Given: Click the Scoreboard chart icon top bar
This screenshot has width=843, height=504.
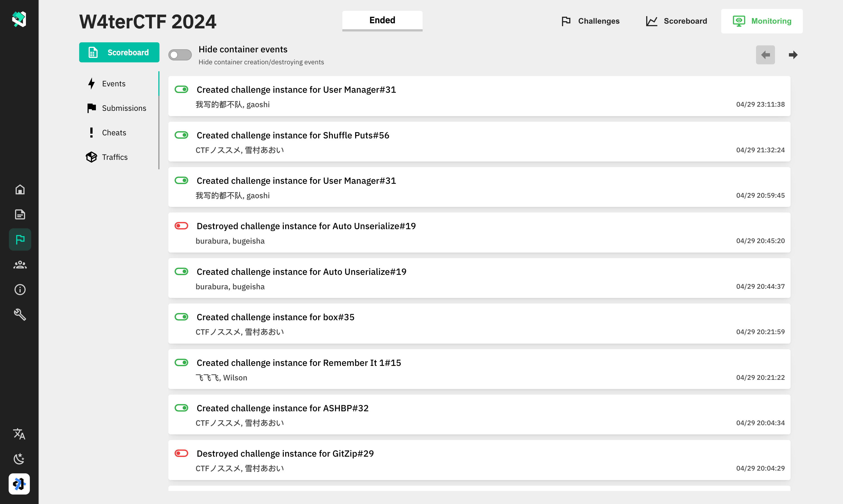Looking at the screenshot, I should [651, 21].
